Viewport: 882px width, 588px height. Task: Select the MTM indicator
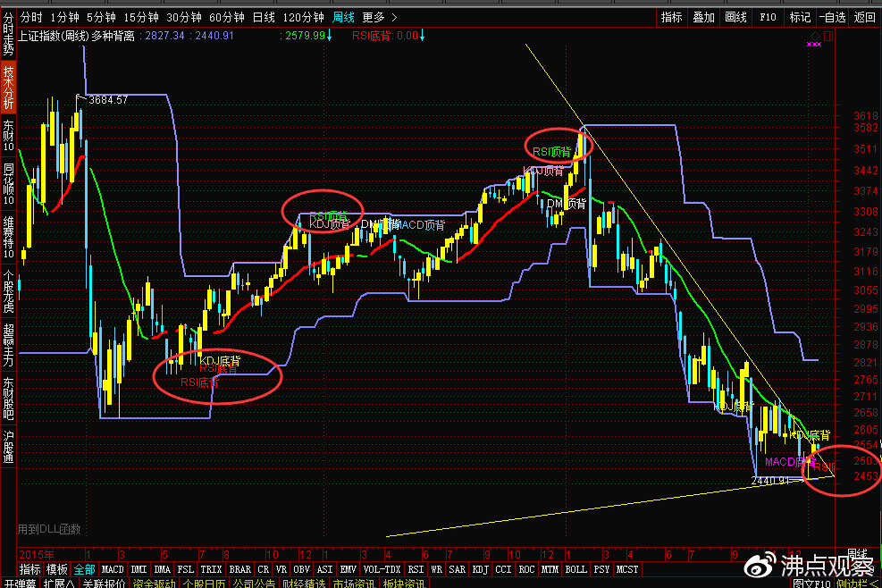tap(550, 569)
